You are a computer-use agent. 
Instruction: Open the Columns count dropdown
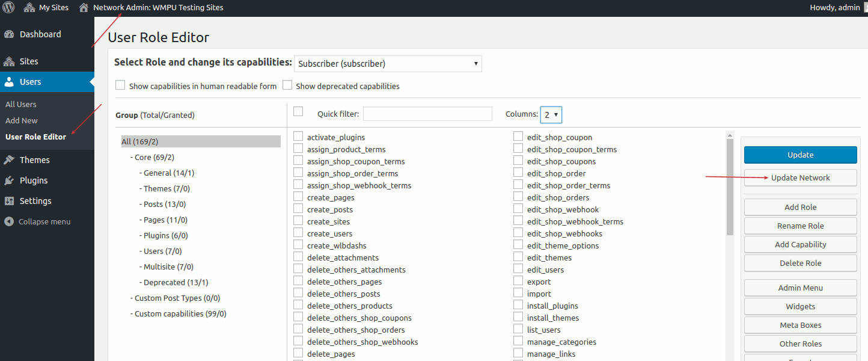point(551,114)
